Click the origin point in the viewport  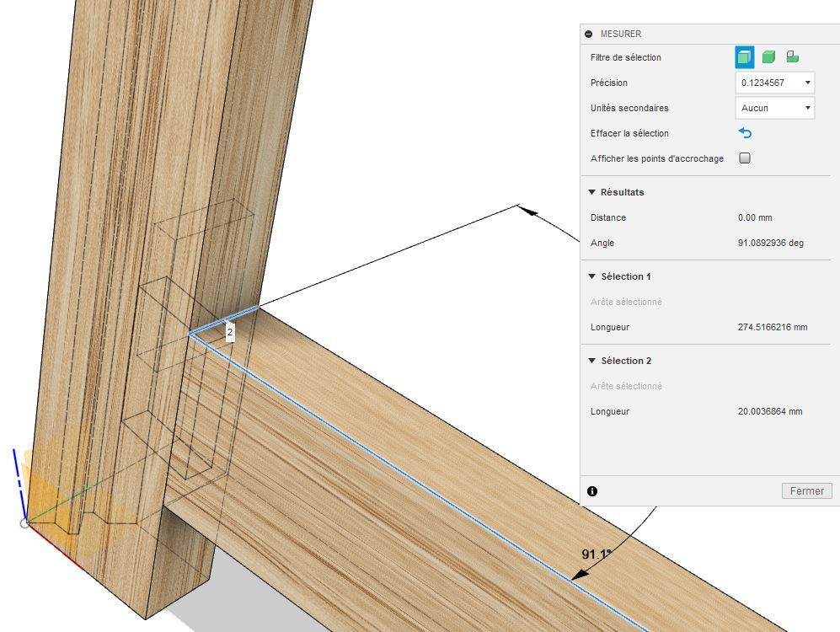point(24,523)
